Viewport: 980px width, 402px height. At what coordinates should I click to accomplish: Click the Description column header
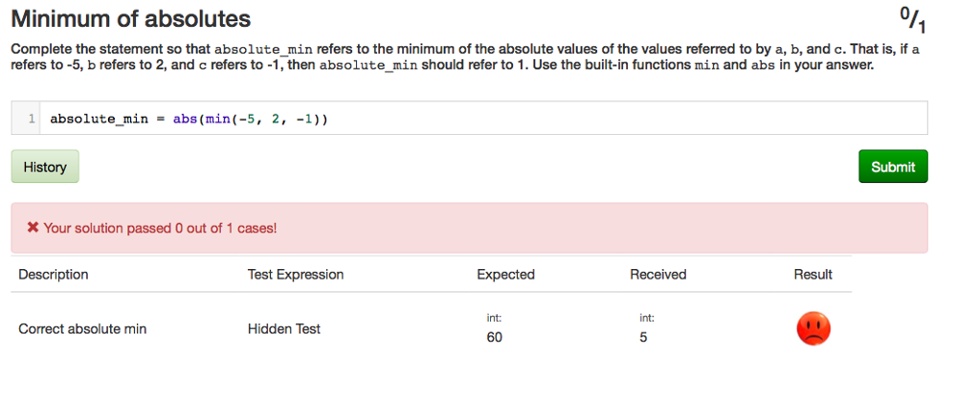coord(54,275)
